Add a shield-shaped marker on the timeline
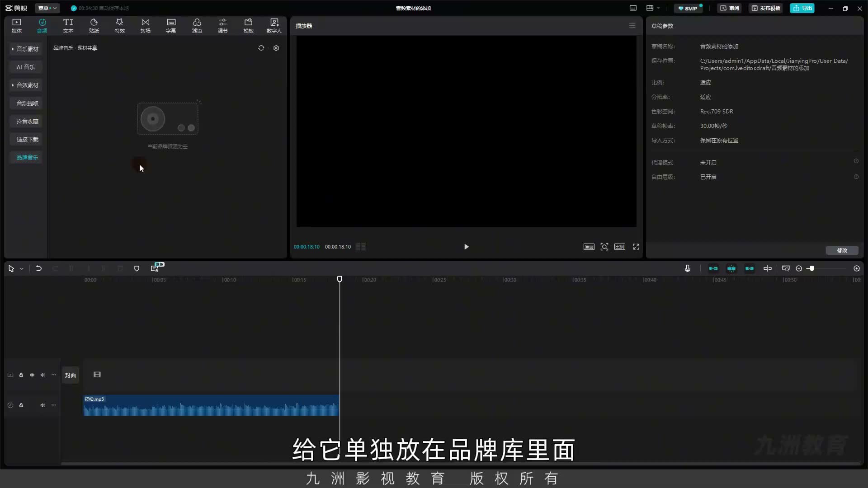Image resolution: width=868 pixels, height=488 pixels. [137, 268]
